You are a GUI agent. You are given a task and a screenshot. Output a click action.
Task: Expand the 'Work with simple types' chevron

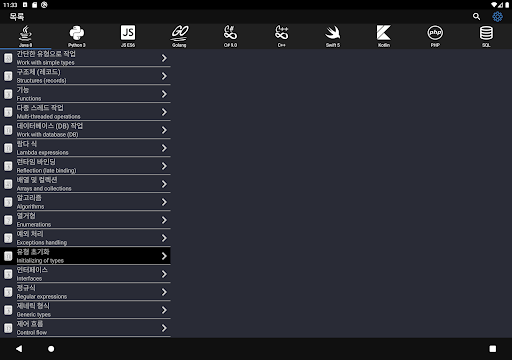[164, 58]
